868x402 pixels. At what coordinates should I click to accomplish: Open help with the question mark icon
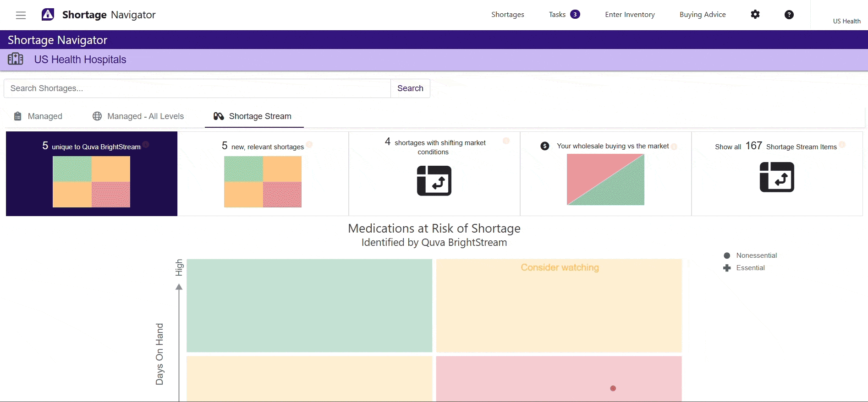pos(789,15)
